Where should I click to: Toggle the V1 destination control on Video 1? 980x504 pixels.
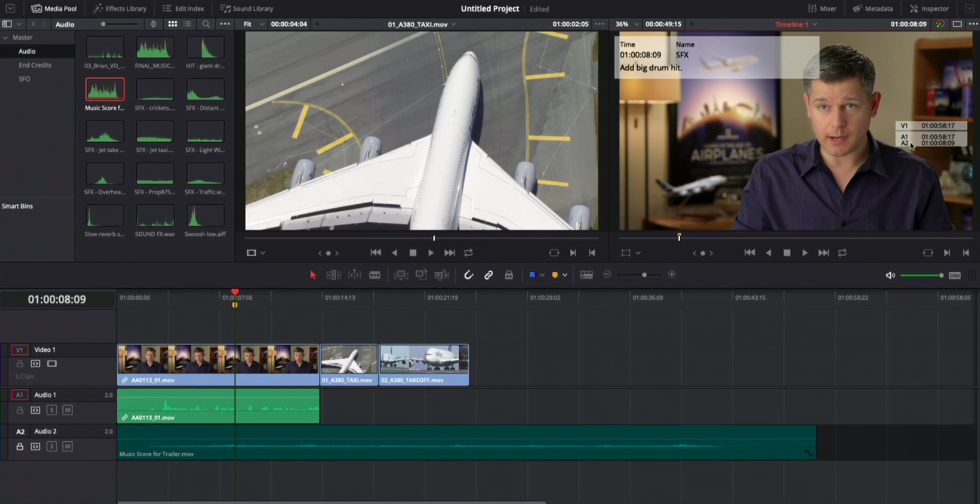tap(20, 350)
